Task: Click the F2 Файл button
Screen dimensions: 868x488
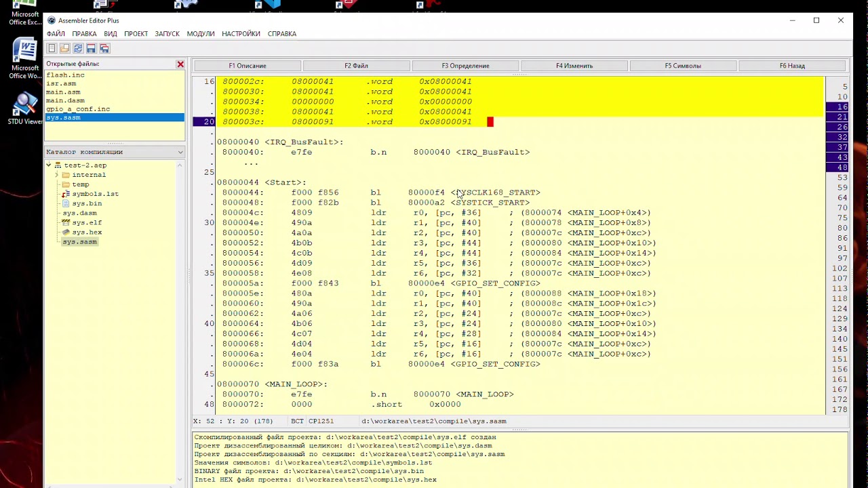Action: tap(356, 66)
